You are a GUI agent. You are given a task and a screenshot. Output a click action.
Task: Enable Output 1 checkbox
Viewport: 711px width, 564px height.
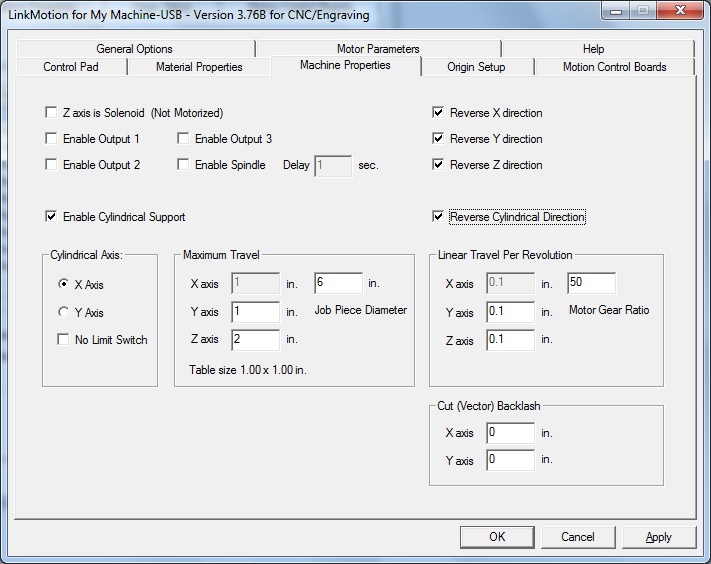point(51,138)
